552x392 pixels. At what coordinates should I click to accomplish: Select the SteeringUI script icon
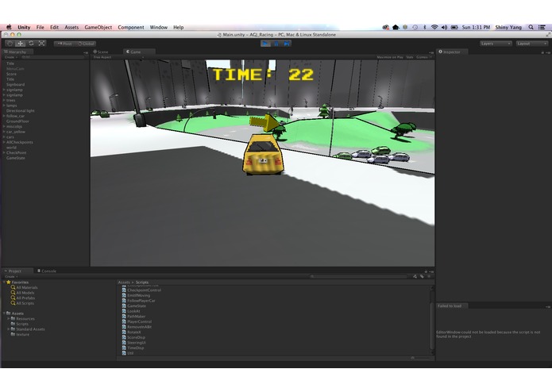(x=124, y=343)
